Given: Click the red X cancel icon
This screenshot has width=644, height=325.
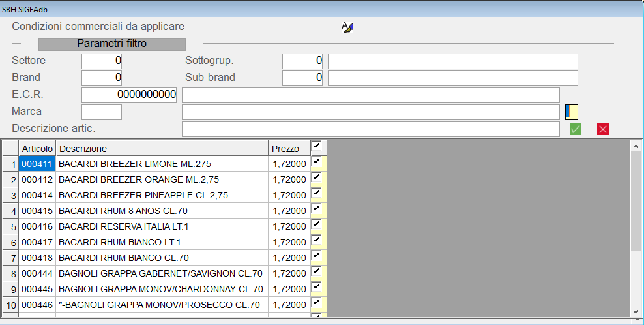Looking at the screenshot, I should pos(603,129).
